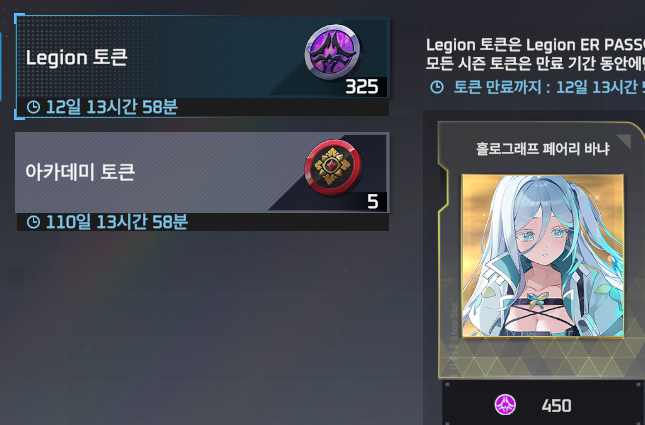Click the red Academy token coin icon

(333, 167)
